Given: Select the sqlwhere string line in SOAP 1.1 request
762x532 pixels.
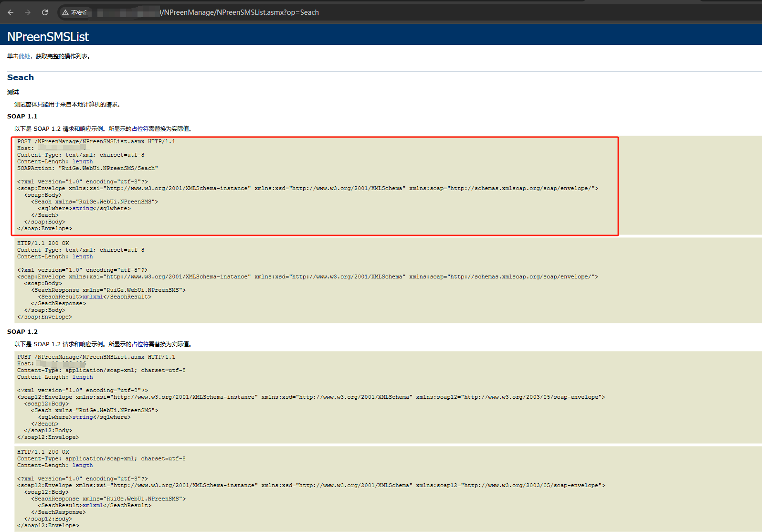Looking at the screenshot, I should tap(85, 209).
